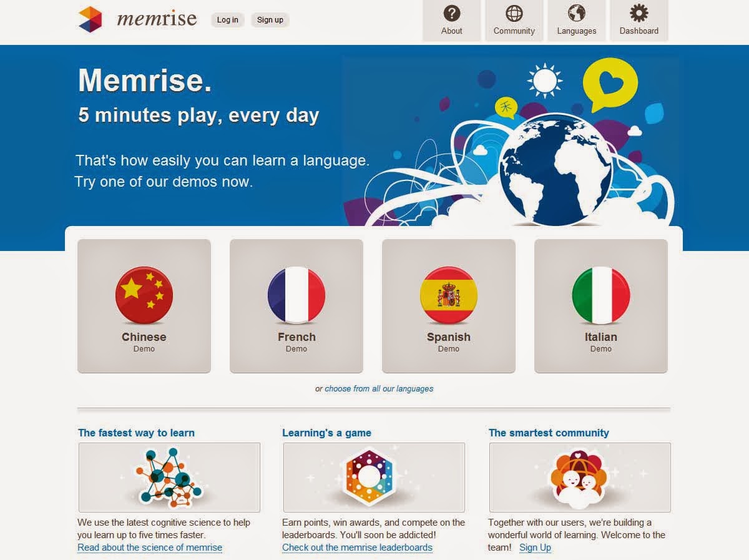Image resolution: width=749 pixels, height=560 pixels.
Task: Click the Log in button
Action: [227, 20]
